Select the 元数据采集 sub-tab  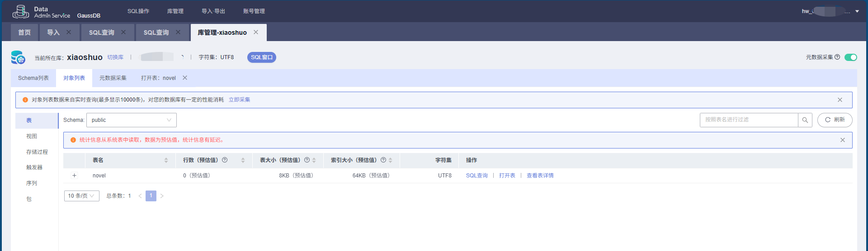tap(113, 78)
